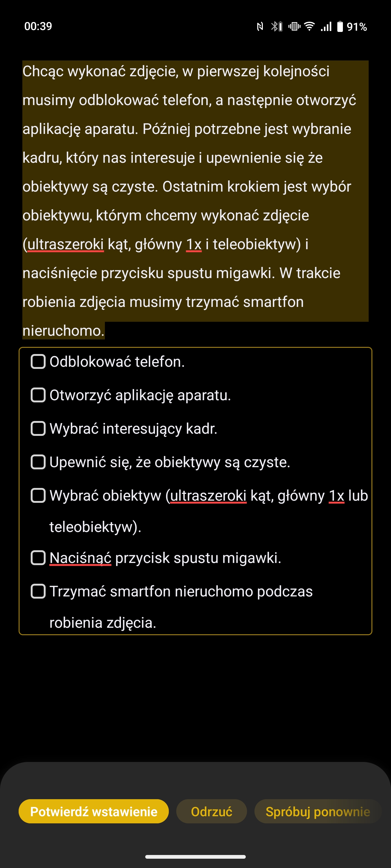Tap the battery icon at 91%
The height and width of the screenshot is (868, 391).
[x=340, y=26]
